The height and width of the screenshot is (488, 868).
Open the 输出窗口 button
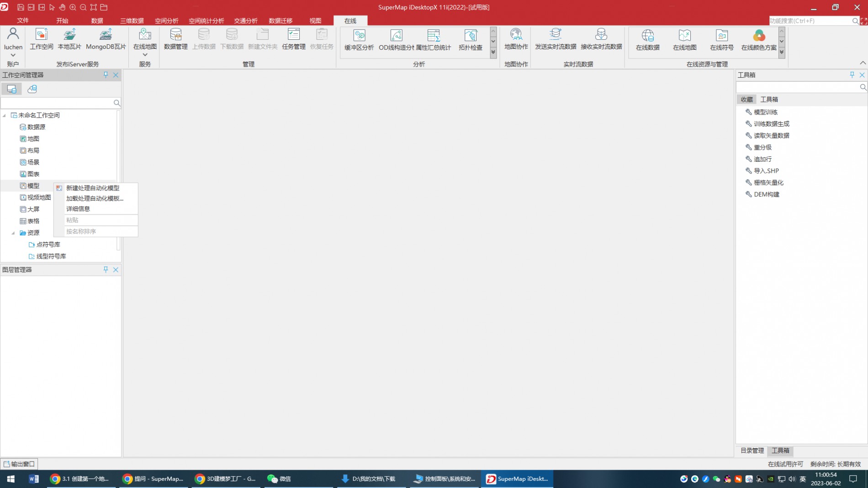[19, 464]
